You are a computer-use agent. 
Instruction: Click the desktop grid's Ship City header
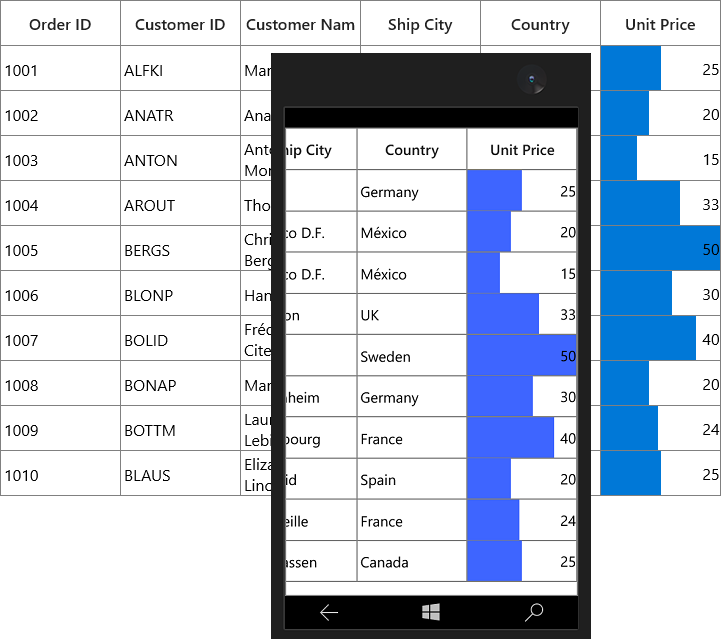tap(420, 23)
